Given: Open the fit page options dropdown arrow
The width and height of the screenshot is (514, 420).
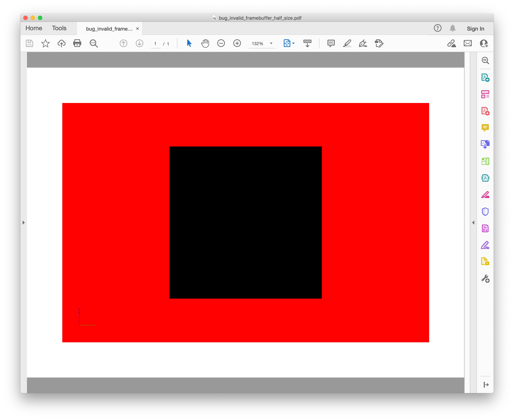Looking at the screenshot, I should [x=293, y=43].
